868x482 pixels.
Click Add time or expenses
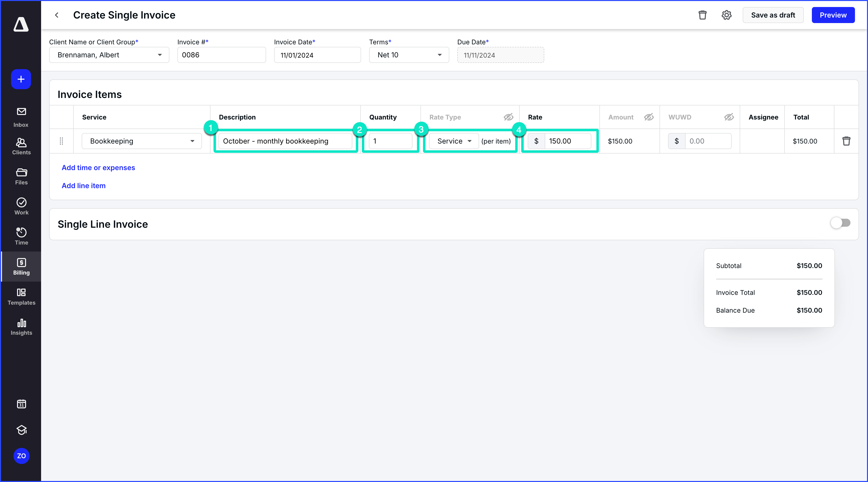tap(98, 167)
